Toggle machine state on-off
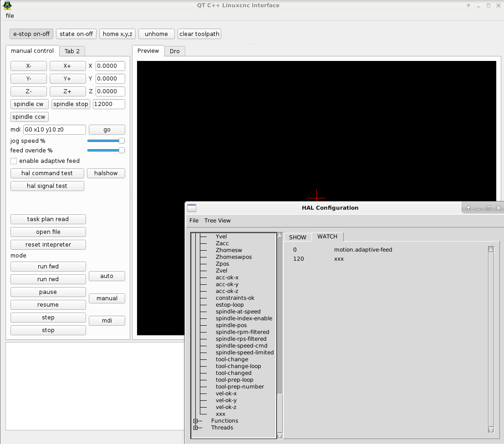 (76, 34)
